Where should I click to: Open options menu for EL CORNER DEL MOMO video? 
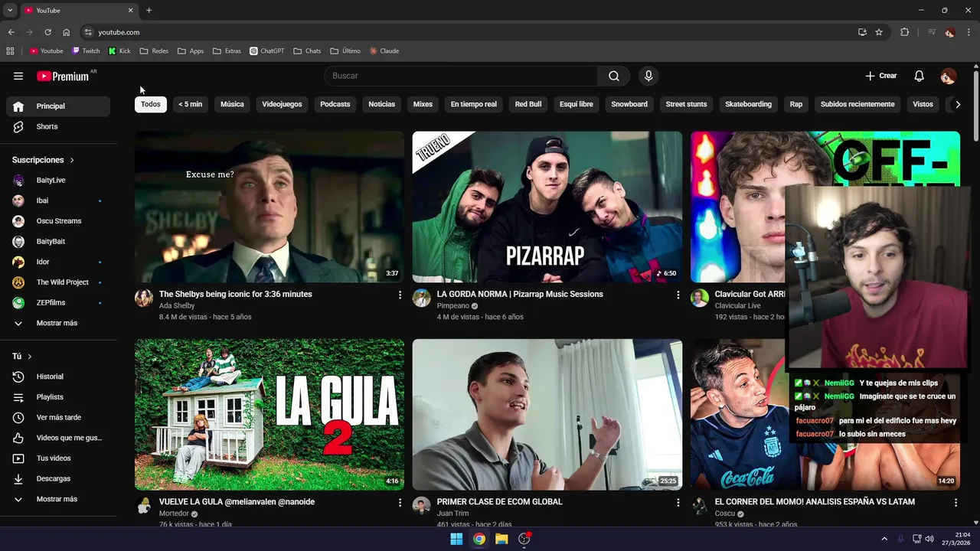click(955, 503)
